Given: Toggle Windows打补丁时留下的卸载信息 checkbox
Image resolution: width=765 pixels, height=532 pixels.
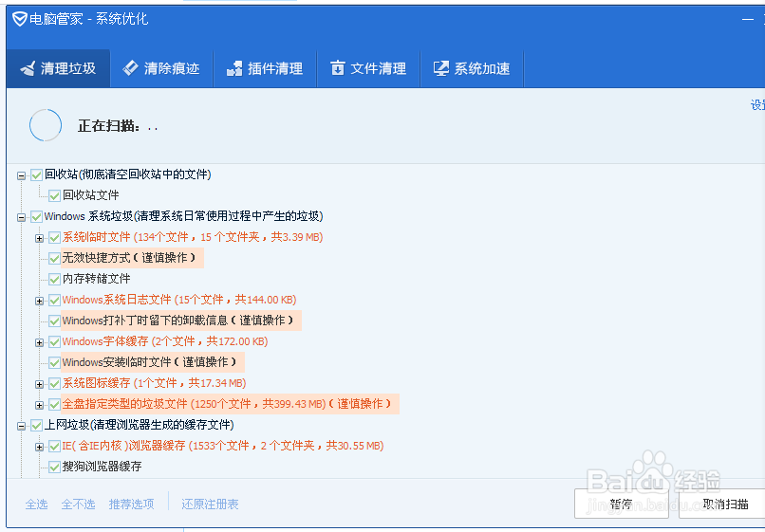Looking at the screenshot, I should pyautogui.click(x=54, y=321).
